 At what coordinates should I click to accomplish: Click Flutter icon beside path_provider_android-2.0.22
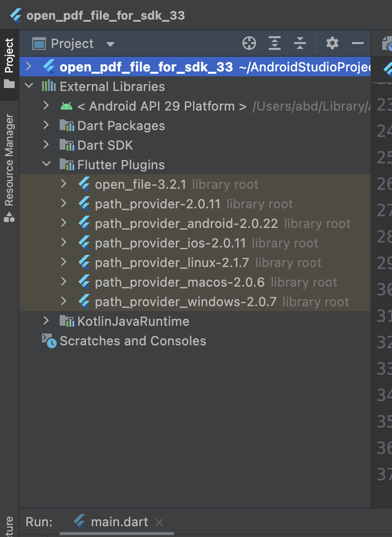click(x=84, y=223)
